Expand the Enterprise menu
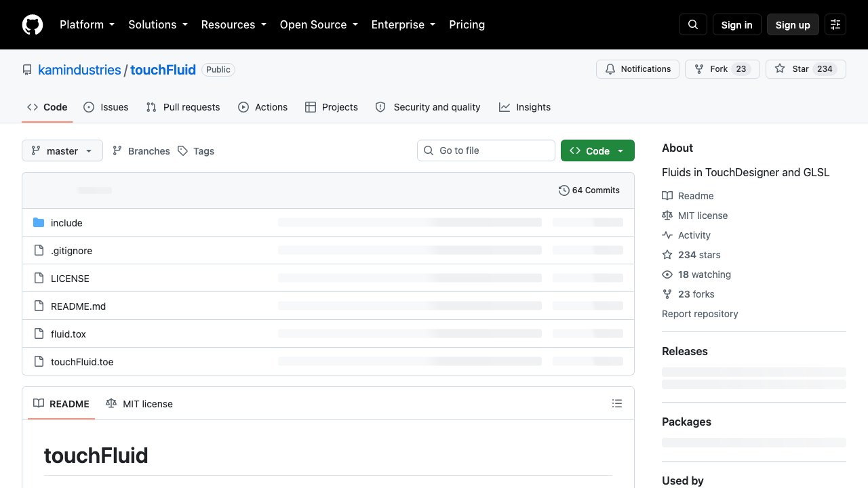Viewport: 868px width, 488px height. [403, 24]
